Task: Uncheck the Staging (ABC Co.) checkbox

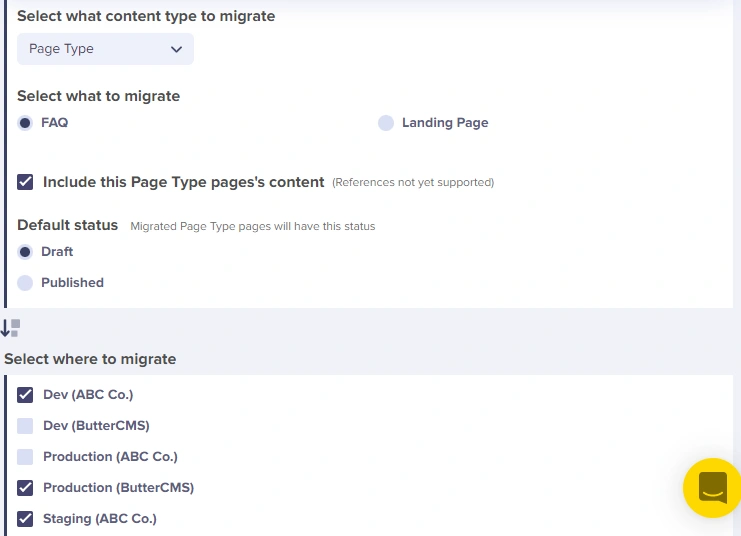Action: 26,519
